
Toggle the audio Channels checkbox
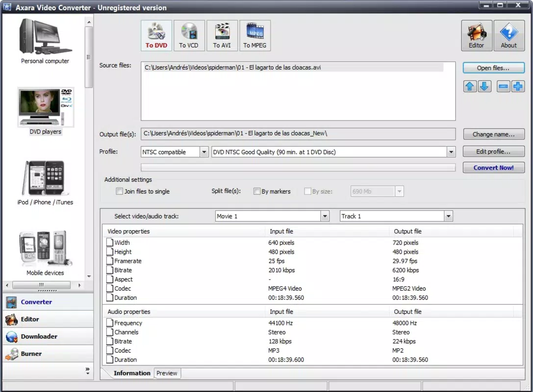(x=110, y=332)
